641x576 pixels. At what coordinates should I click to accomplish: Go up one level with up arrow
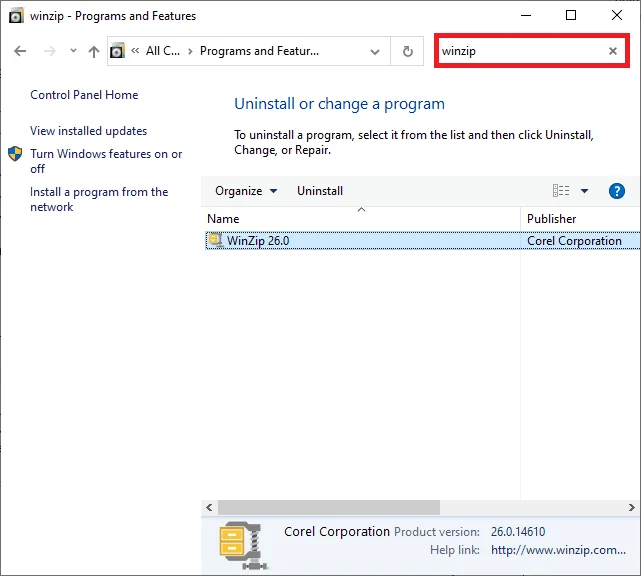pos(94,52)
